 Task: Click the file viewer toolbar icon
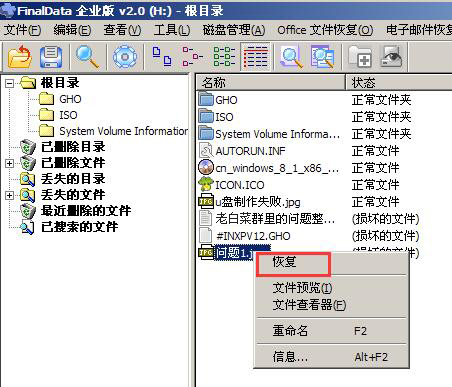pos(322,57)
